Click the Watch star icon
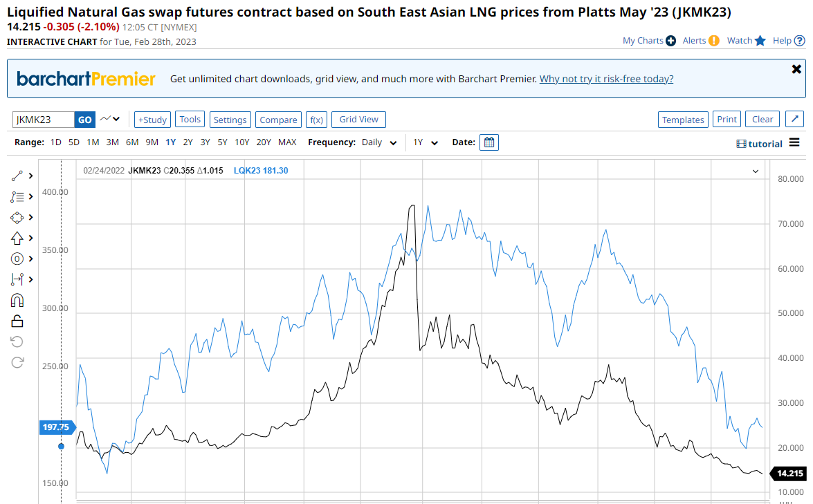813x504 pixels. coord(760,41)
